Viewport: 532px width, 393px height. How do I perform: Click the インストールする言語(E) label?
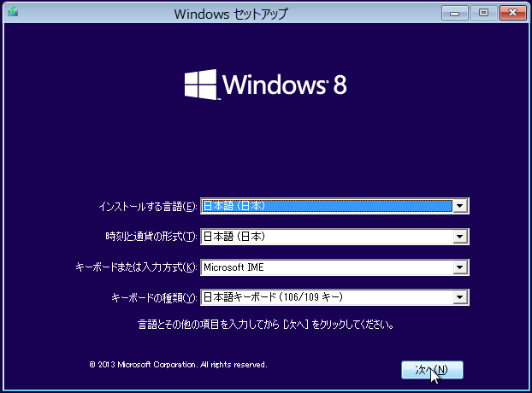[x=148, y=207]
